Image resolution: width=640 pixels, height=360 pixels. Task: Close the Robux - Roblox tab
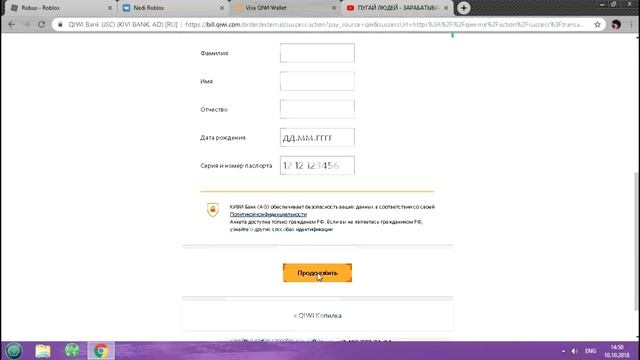pos(109,8)
